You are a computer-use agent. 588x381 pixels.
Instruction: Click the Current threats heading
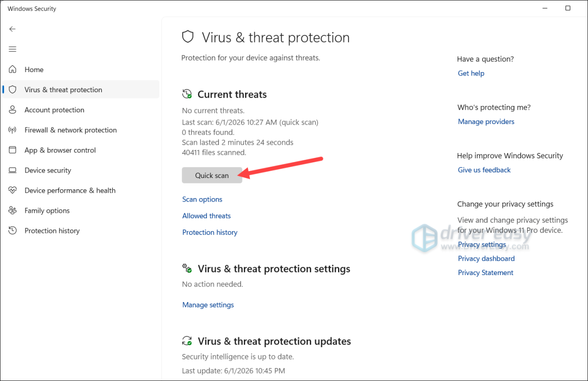pyautogui.click(x=232, y=94)
